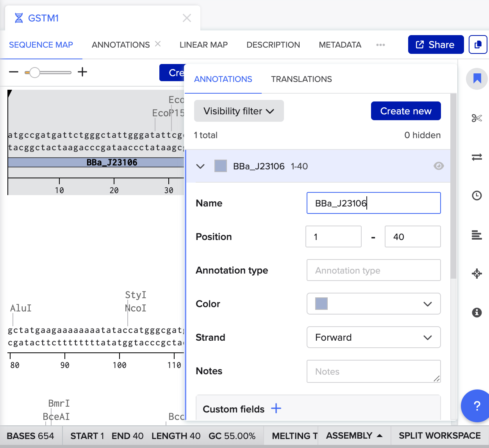Click the Create new button
489x448 pixels.
[405, 111]
